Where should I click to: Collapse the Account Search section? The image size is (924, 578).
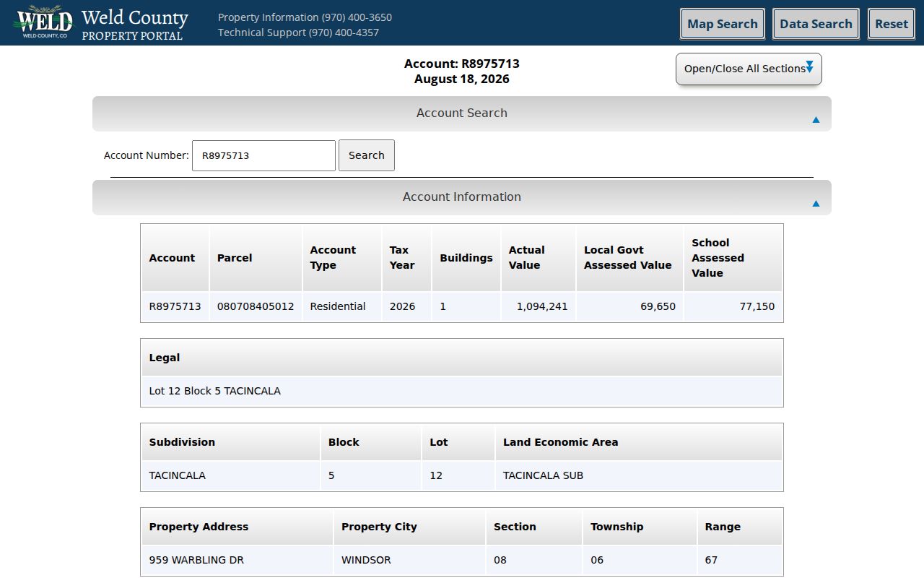pyautogui.click(x=462, y=113)
